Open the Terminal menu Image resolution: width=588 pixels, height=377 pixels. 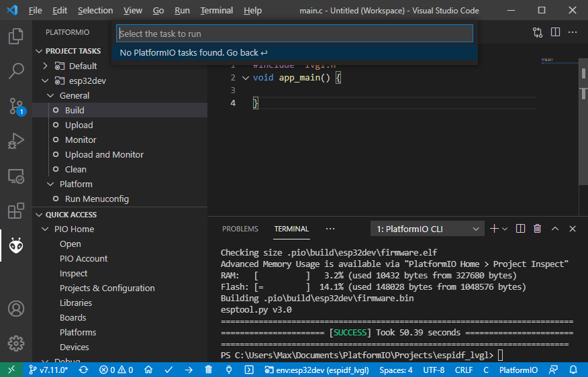[x=216, y=11]
